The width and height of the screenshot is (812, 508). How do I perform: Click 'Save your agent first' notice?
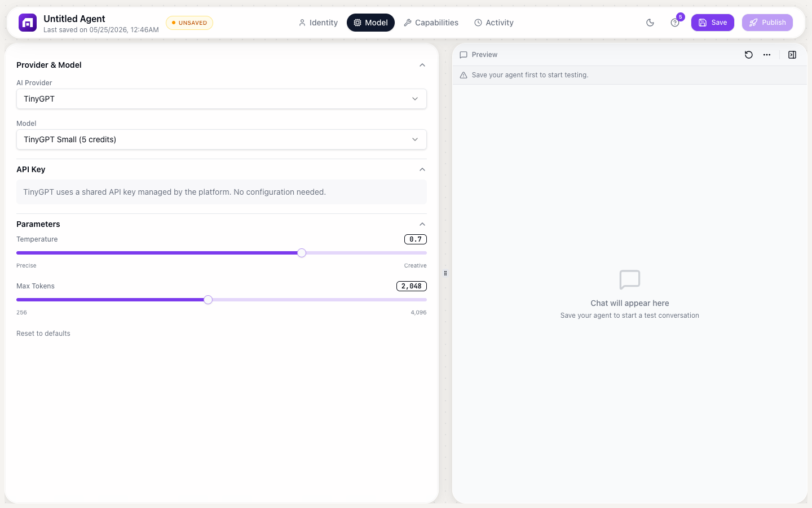pos(530,75)
